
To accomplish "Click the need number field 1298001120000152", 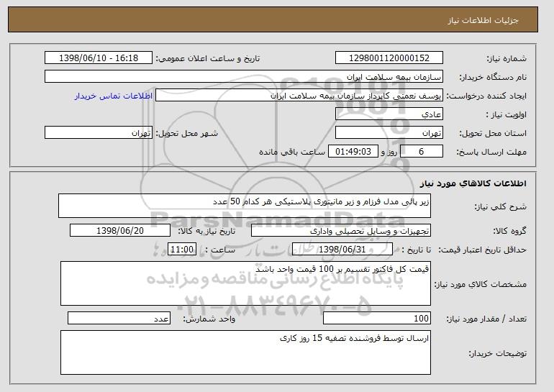I will point(389,58).
